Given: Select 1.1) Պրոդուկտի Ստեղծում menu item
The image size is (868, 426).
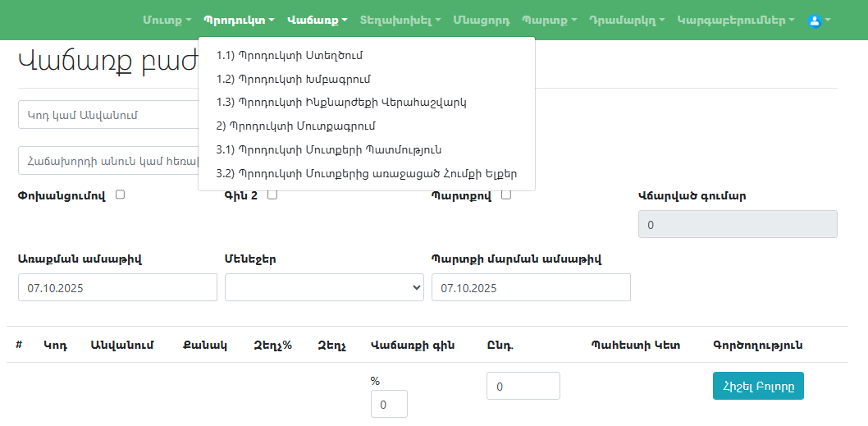Looking at the screenshot, I should [x=290, y=56].
